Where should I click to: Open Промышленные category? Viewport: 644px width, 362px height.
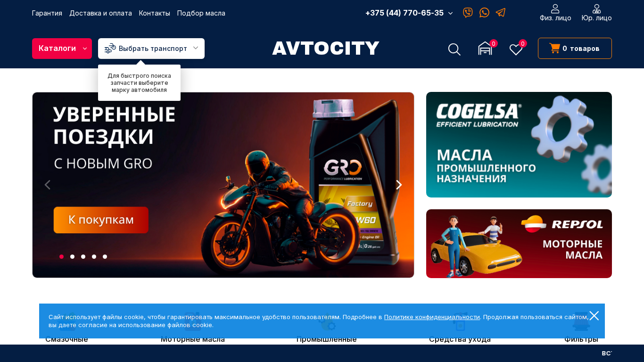[x=327, y=339]
